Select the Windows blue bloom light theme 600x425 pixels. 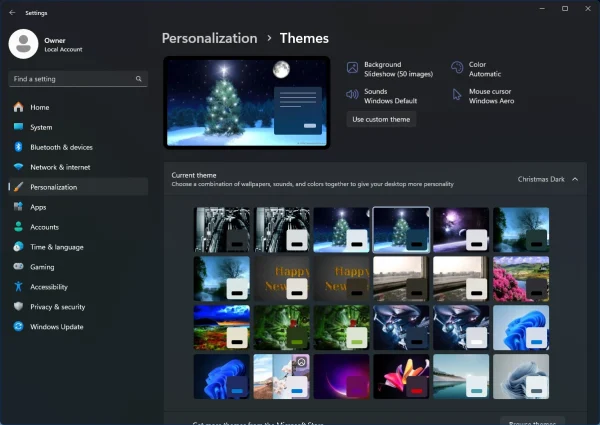[x=521, y=327]
